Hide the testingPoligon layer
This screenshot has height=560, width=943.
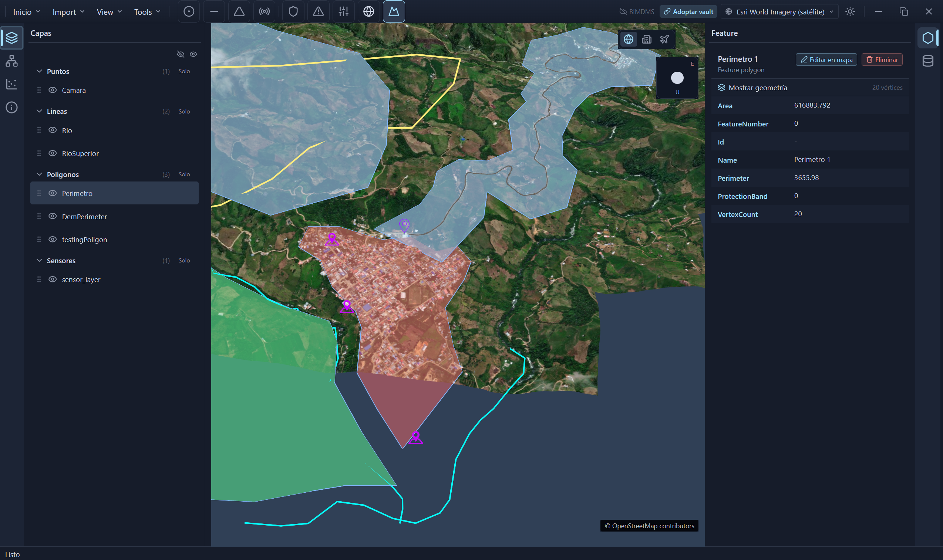point(53,240)
